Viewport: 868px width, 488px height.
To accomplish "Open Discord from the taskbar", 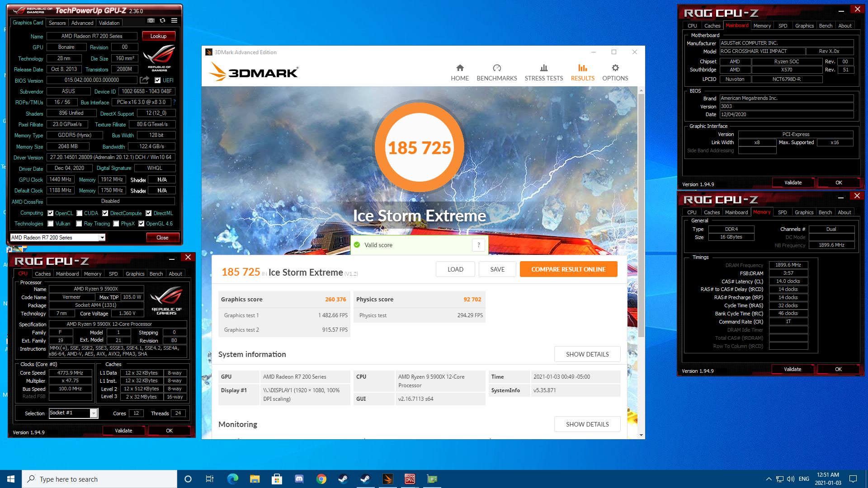I will click(x=299, y=479).
